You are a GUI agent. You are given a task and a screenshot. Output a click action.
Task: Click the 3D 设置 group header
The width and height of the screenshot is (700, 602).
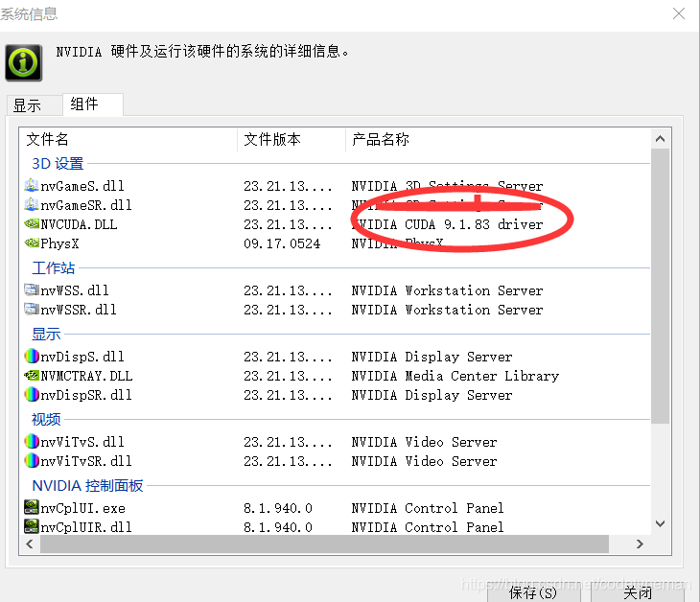[x=58, y=163]
